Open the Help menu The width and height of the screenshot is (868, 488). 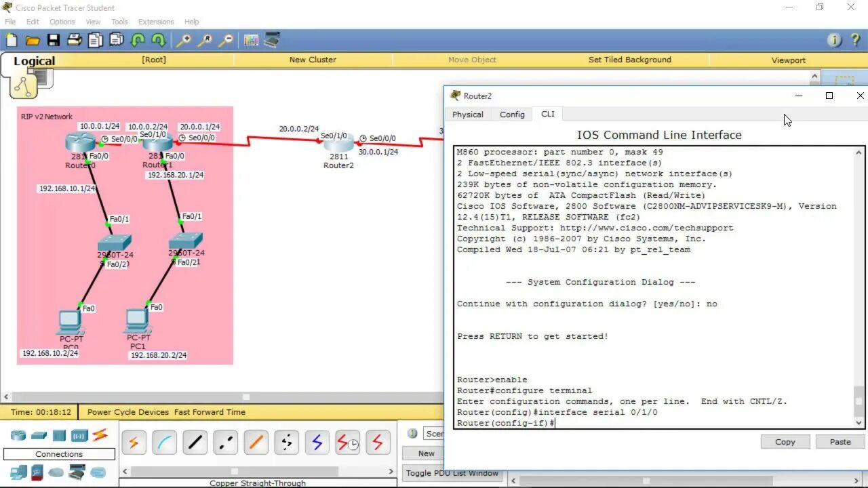192,22
